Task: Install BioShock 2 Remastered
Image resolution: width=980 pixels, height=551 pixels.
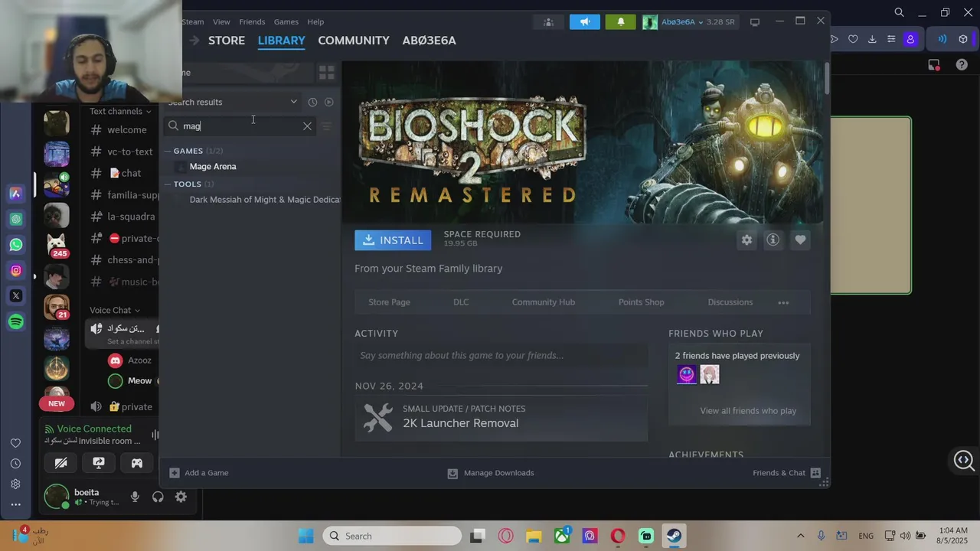Action: coord(393,240)
